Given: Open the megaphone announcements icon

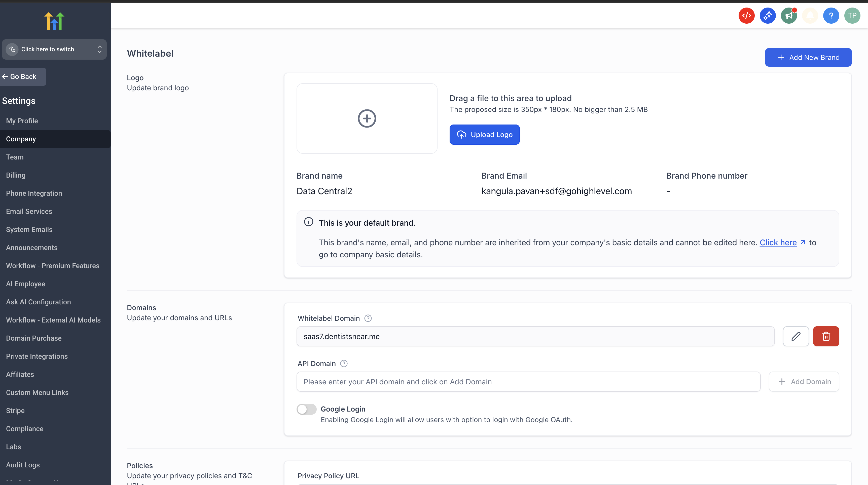Looking at the screenshot, I should point(789,16).
